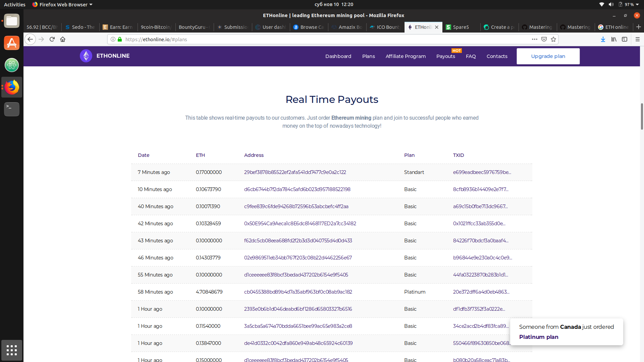This screenshot has height=362, width=644.
Task: Bookmark this page with the star icon
Action: coord(553,39)
